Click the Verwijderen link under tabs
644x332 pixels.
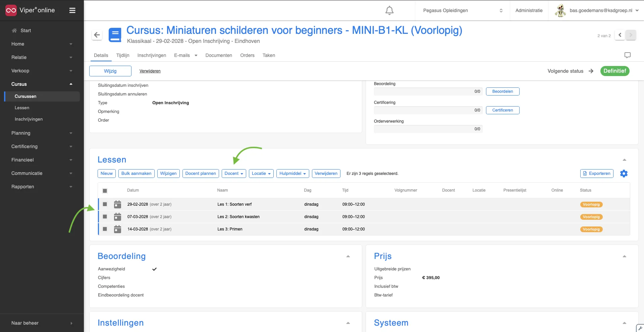coord(150,71)
